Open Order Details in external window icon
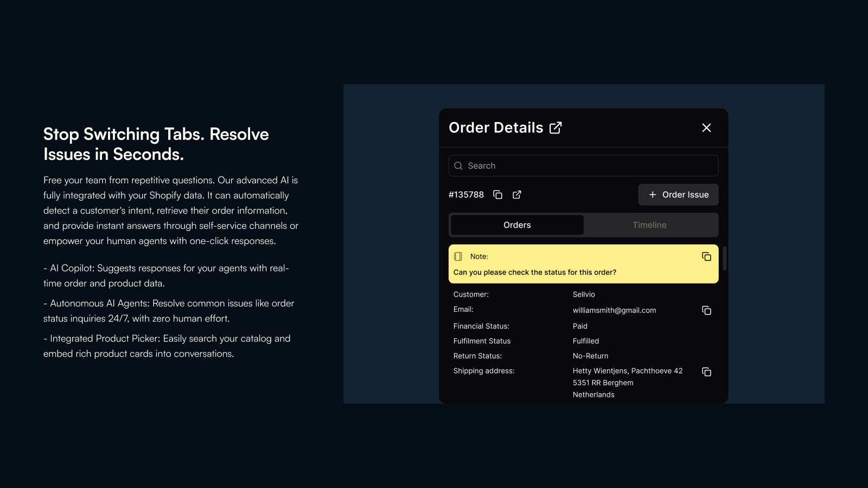The height and width of the screenshot is (488, 868). pyautogui.click(x=556, y=128)
